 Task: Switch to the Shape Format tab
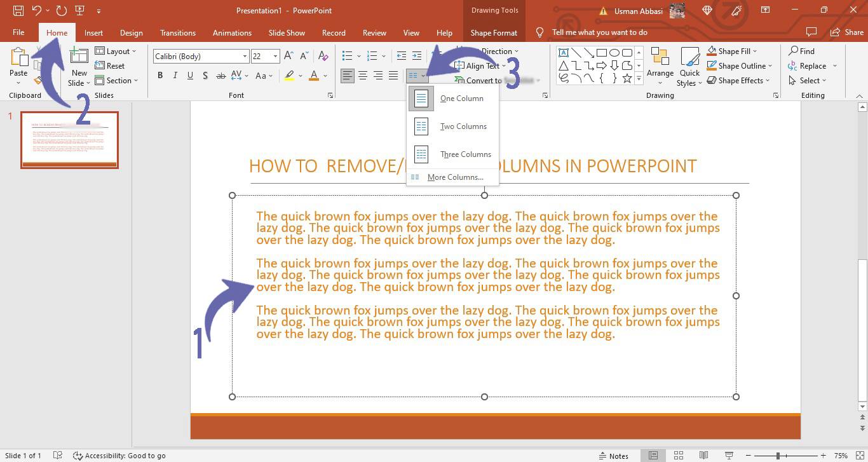tap(494, 32)
